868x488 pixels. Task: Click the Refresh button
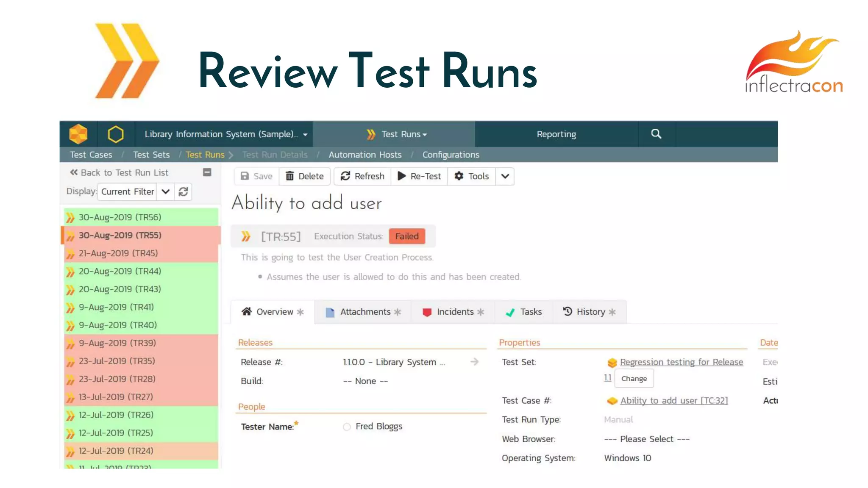point(362,176)
